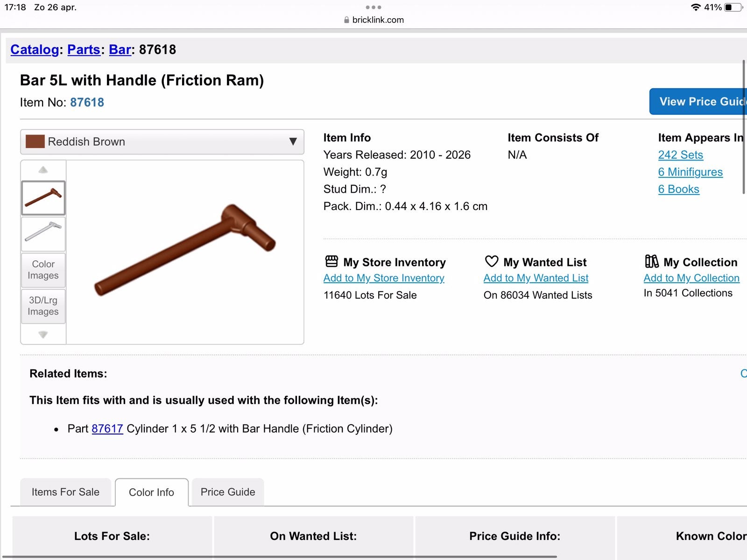Click the dropdown arrow on color selector

tap(293, 141)
